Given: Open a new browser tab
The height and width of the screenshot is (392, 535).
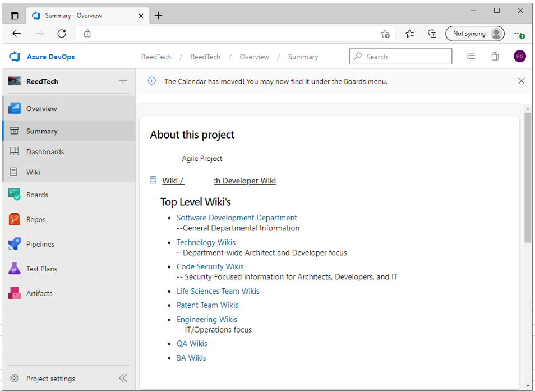Looking at the screenshot, I should (158, 15).
